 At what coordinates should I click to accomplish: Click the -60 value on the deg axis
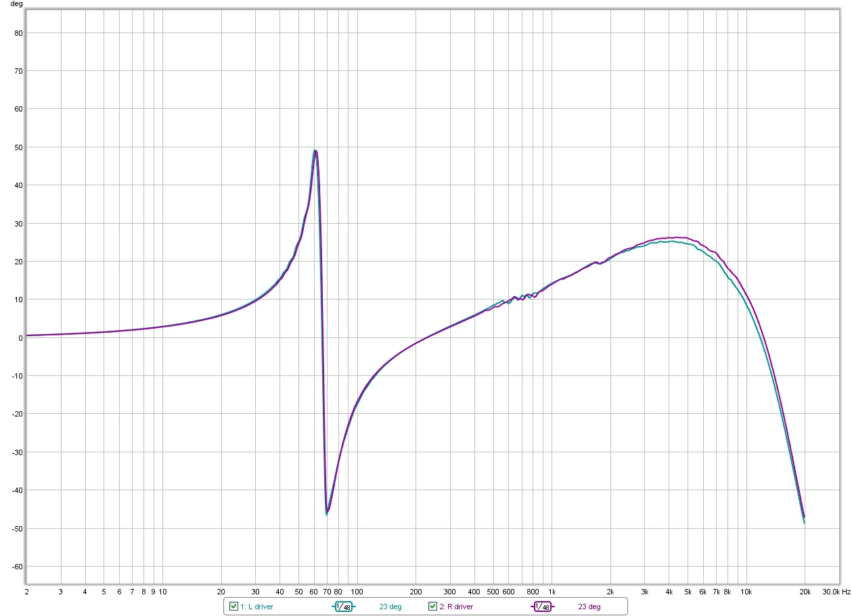coord(16,567)
